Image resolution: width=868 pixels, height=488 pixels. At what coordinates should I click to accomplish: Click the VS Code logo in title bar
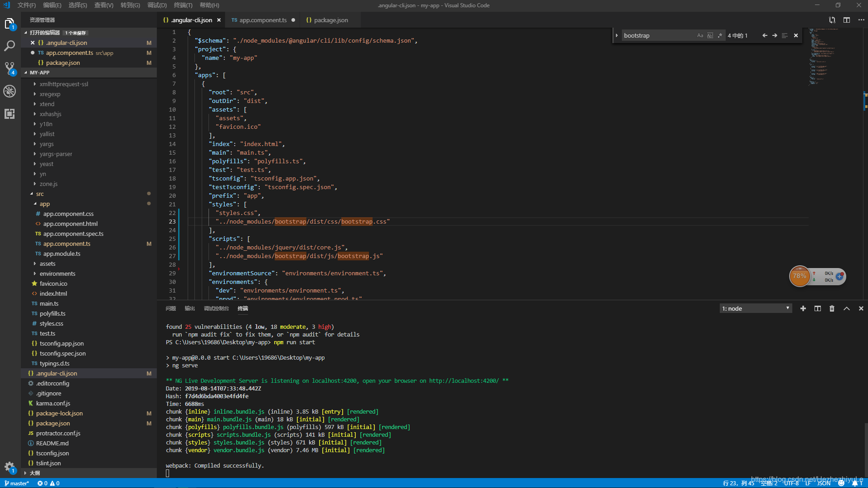[7, 5]
